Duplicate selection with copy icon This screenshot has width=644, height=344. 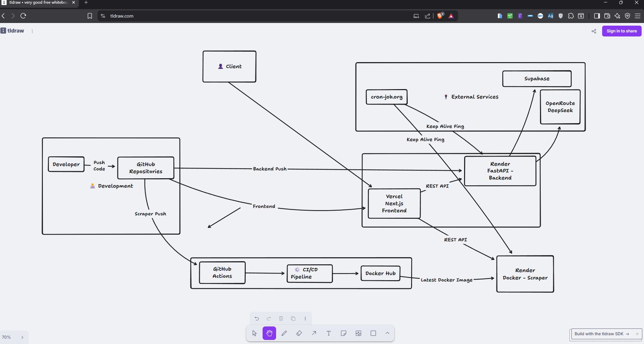pos(293,318)
